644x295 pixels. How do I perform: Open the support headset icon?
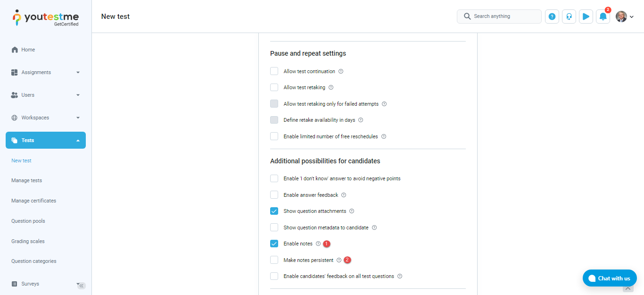[x=569, y=17]
